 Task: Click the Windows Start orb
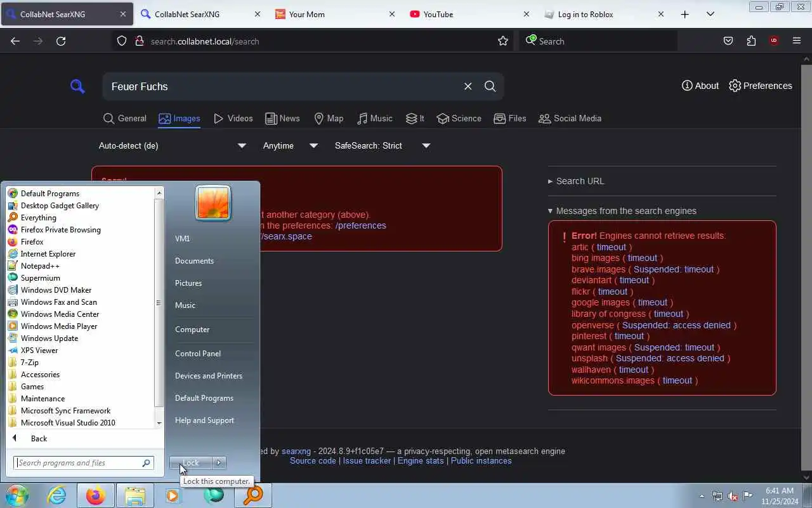pos(17,495)
